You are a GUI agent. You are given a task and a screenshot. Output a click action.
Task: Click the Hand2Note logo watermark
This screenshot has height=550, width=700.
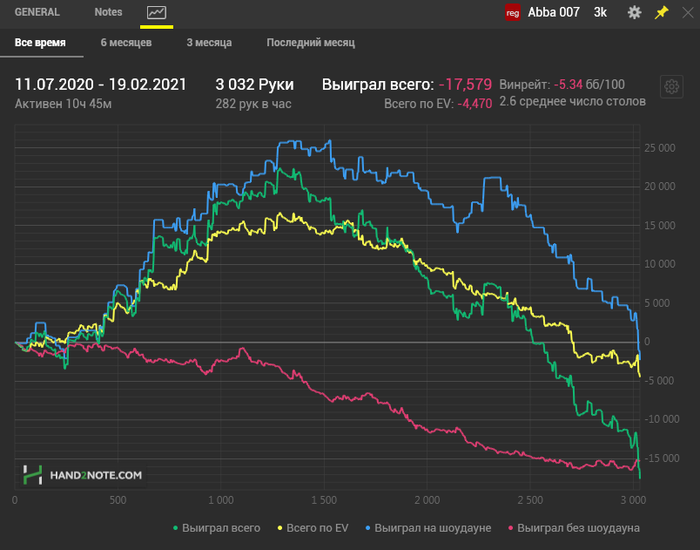point(83,475)
